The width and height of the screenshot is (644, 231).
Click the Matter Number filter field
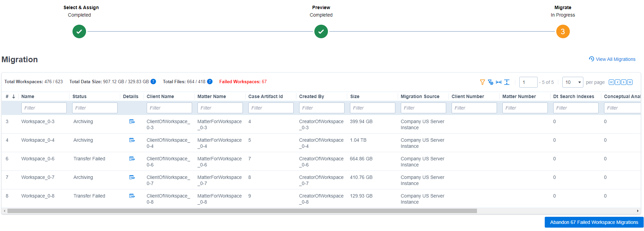click(x=525, y=108)
